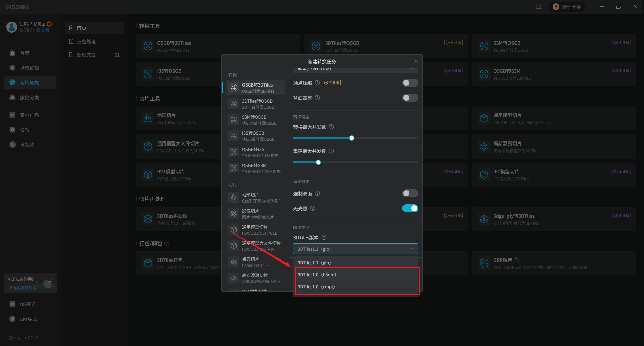This screenshot has width=644, height=346.
Task: Click the 重建最大并发数 help icon
Action: tap(331, 151)
